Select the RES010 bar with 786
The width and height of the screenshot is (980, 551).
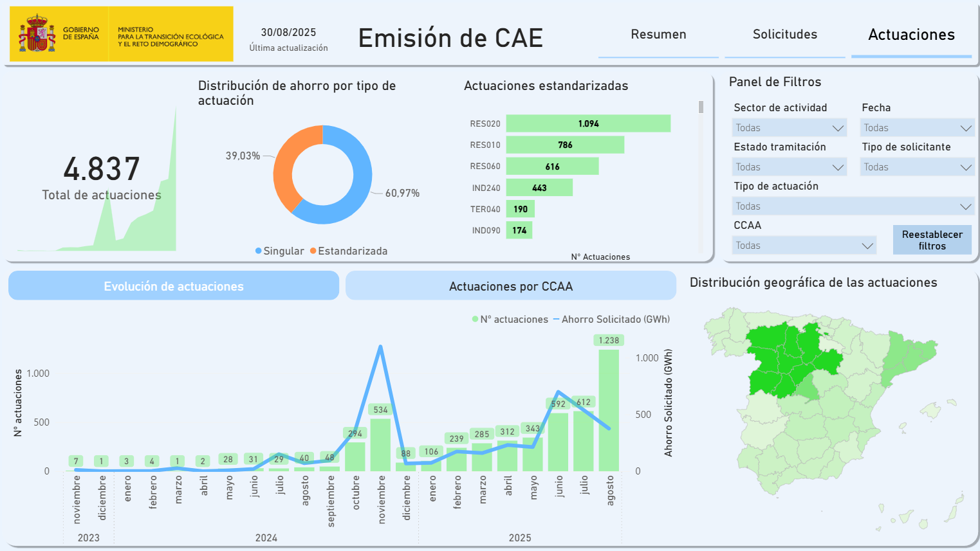(x=565, y=145)
